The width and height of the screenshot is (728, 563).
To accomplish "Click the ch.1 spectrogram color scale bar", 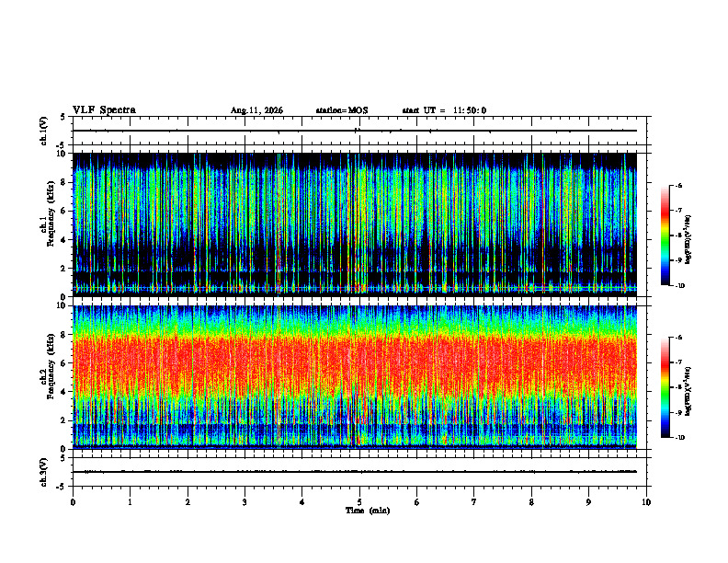I will [665, 236].
